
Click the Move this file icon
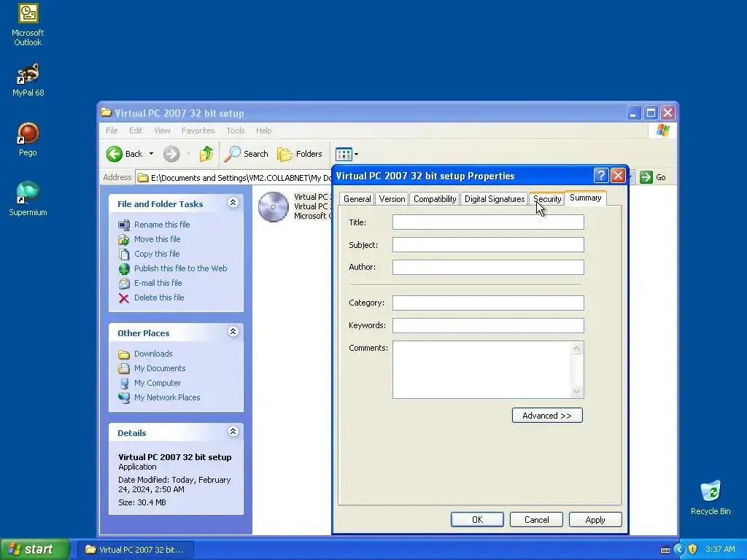124,239
